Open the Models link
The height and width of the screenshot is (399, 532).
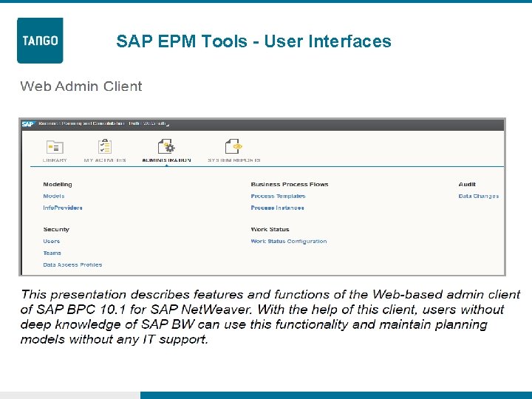pyautogui.click(x=54, y=196)
